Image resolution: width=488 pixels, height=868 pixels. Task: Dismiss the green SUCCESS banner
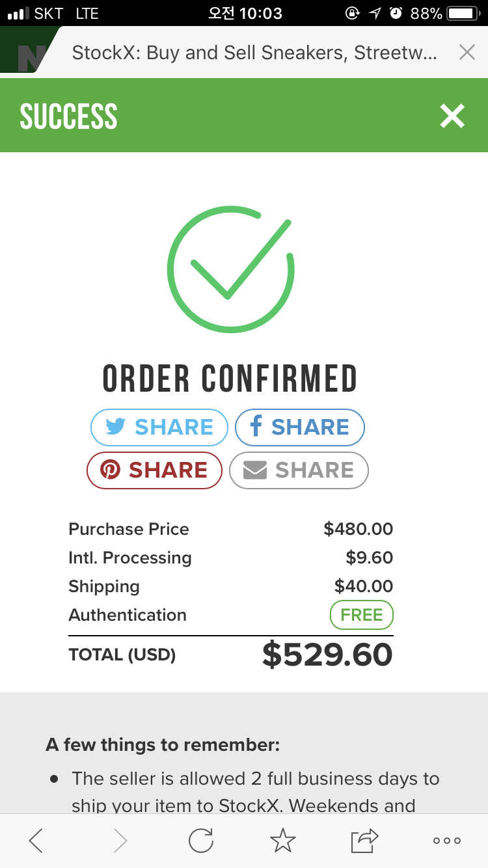click(452, 116)
